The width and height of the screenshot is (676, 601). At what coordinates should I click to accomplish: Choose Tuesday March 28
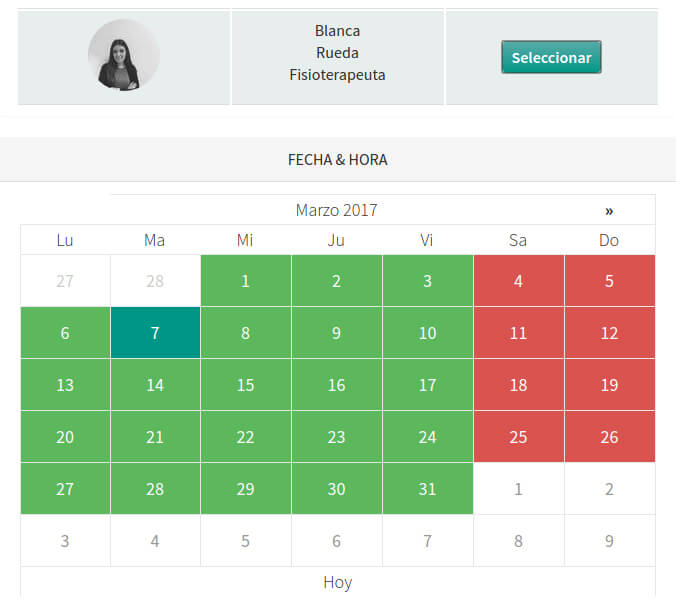(155, 489)
